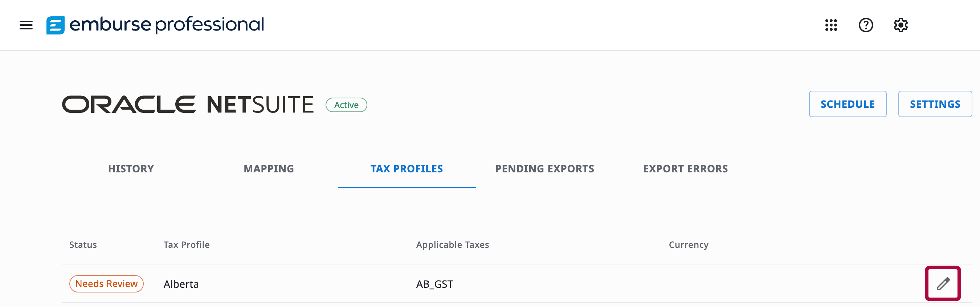Edit the Alberta tax profile pencil icon
This screenshot has width=980, height=307.
point(943,283)
